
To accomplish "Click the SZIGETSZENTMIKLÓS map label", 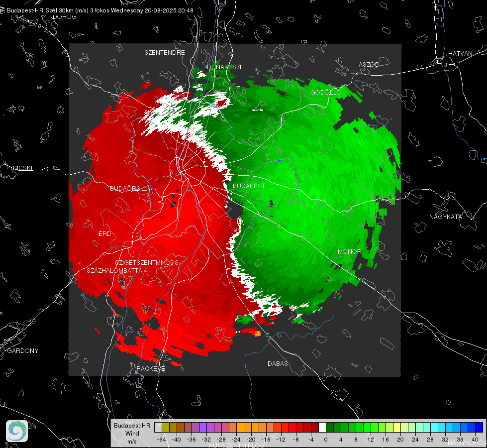I will tap(147, 263).
